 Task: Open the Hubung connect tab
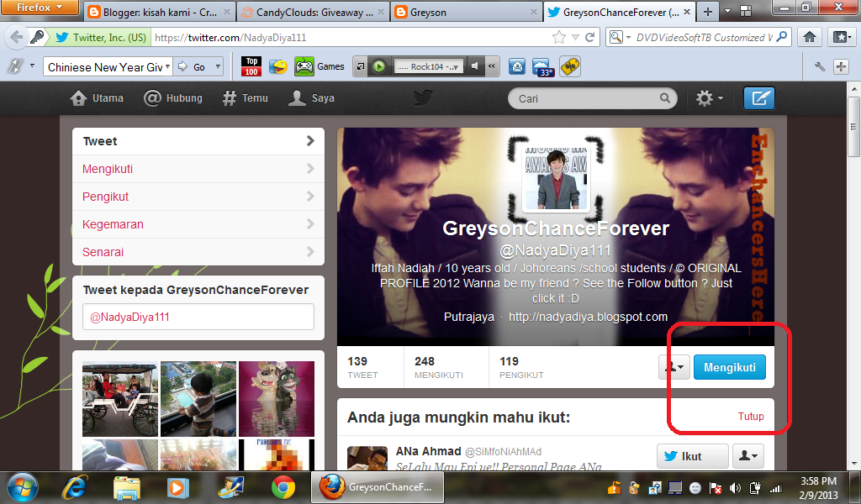coord(173,98)
